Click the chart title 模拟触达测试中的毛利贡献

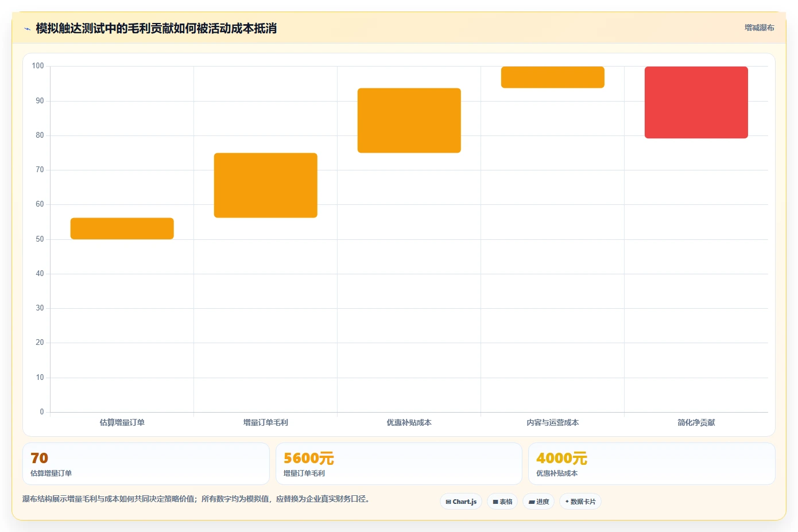click(x=156, y=28)
